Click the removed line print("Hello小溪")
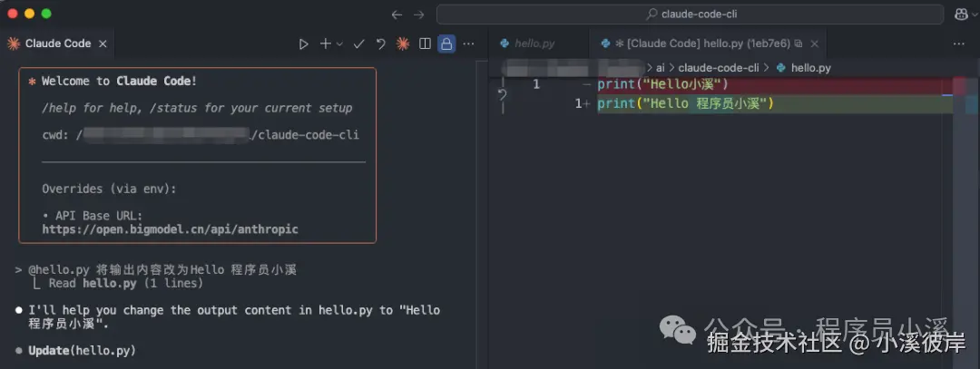This screenshot has width=980, height=369. (x=663, y=84)
